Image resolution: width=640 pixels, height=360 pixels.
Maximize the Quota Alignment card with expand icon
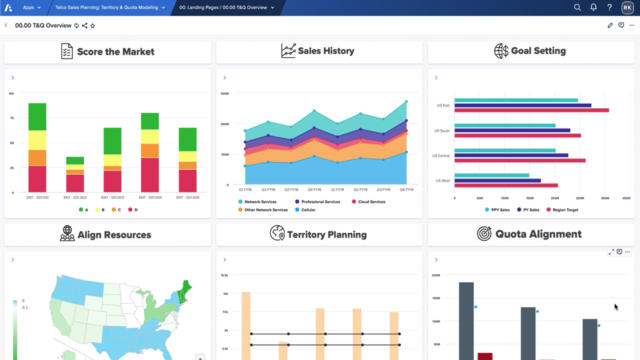611,252
